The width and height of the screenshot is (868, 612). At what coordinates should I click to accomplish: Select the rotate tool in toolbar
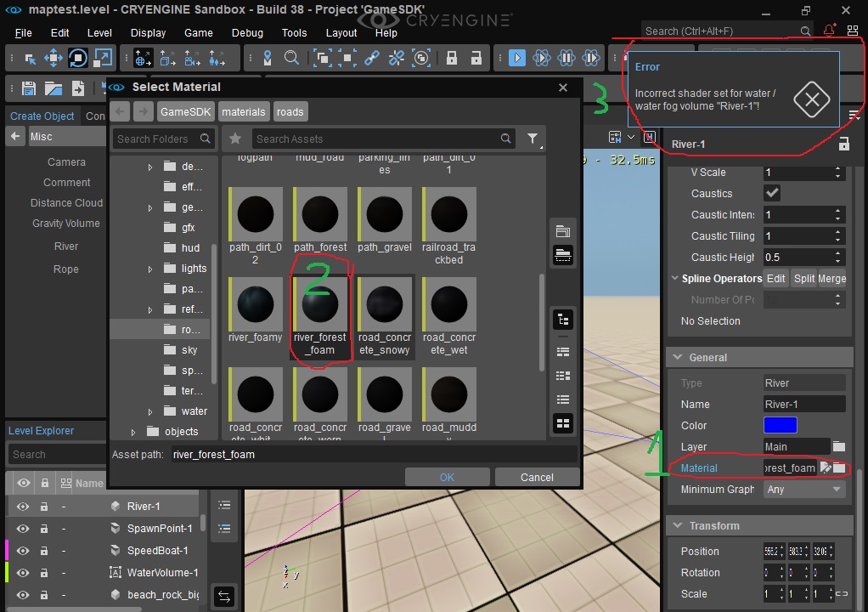tap(78, 58)
